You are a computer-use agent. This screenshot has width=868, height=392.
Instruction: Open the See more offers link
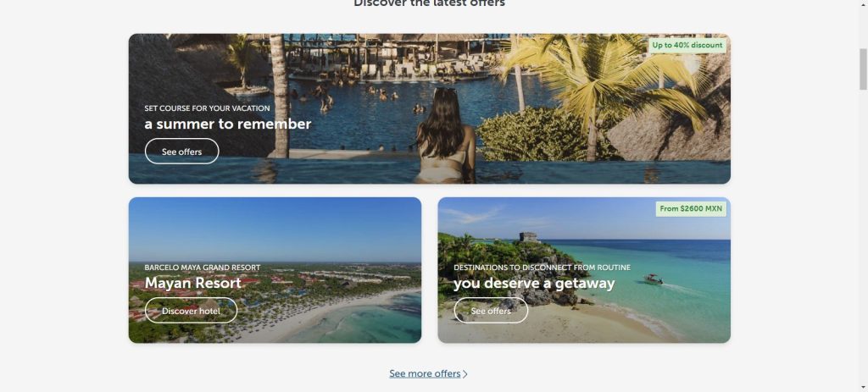pyautogui.click(x=425, y=373)
